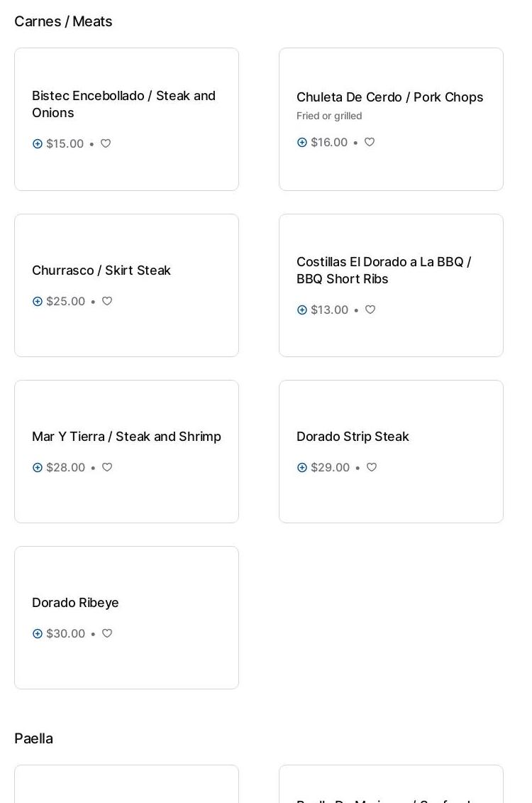This screenshot has width=532, height=803.
Task: Open Chuleta De Cerdo / Pork Chops
Action: pos(389,97)
